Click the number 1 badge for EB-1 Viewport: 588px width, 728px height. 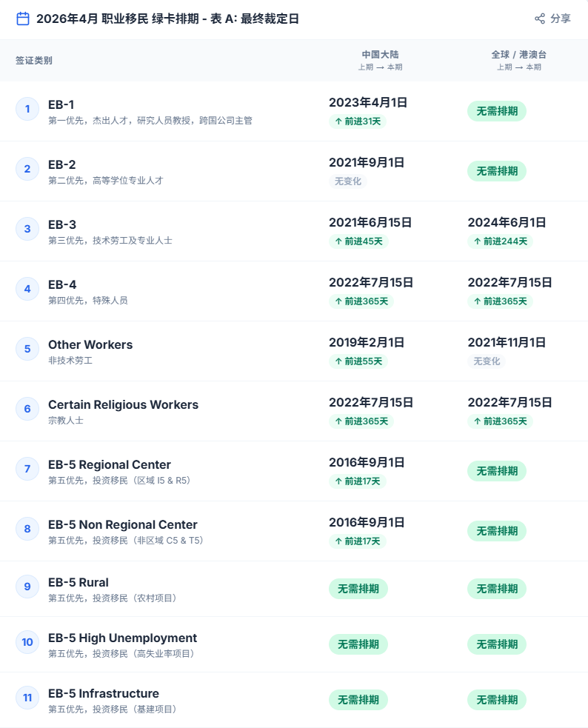click(x=27, y=110)
